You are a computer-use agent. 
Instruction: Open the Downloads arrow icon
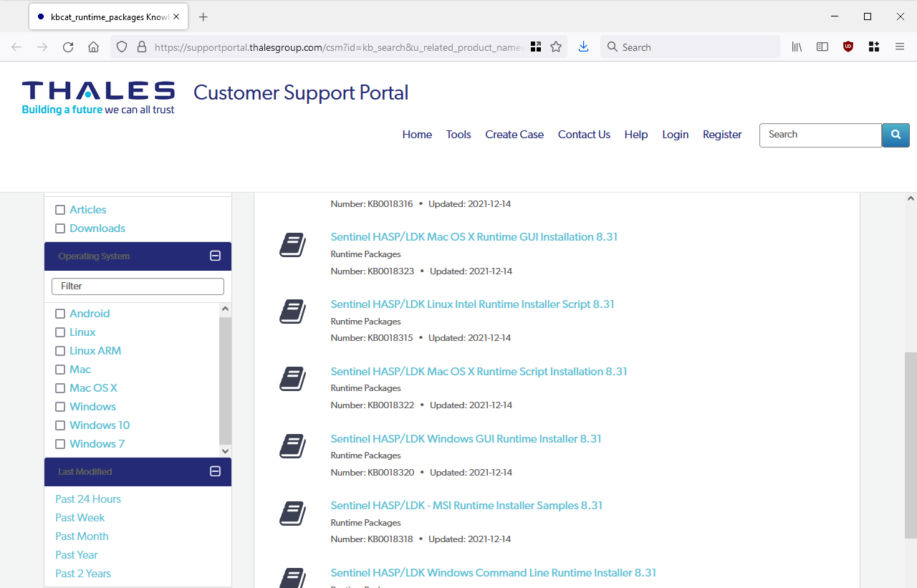tap(583, 47)
